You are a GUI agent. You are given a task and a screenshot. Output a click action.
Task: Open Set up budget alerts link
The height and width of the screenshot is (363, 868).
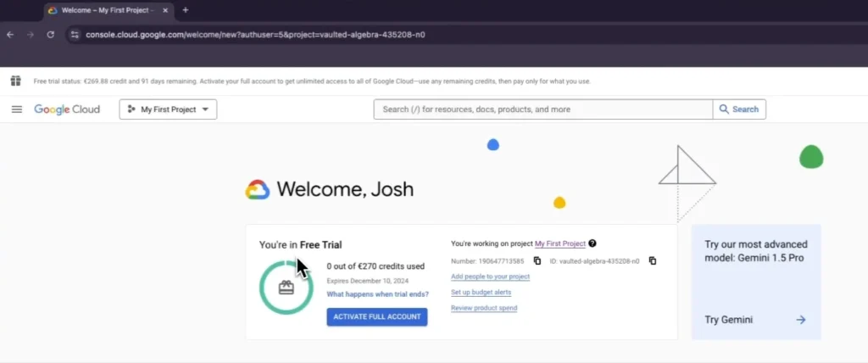481,292
